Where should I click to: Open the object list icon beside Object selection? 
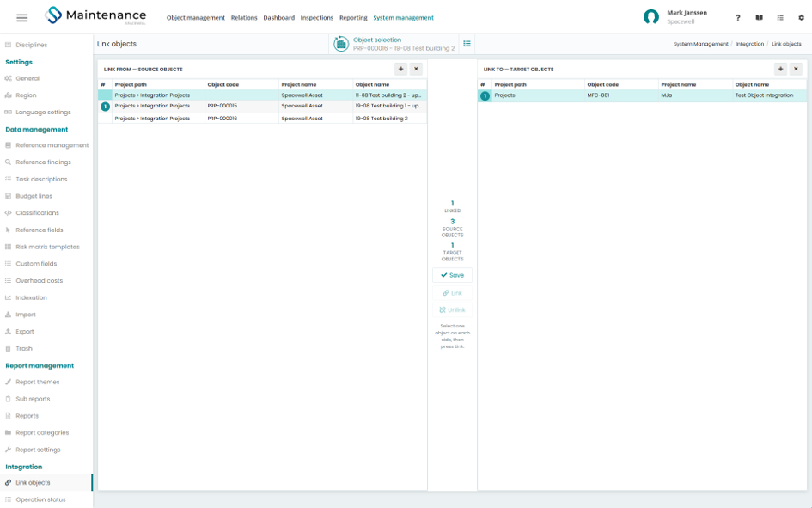(x=467, y=44)
